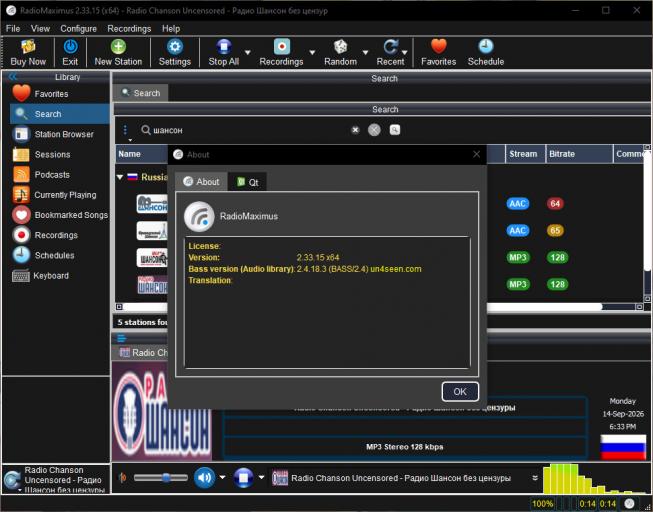Open the Configure menu
The height and width of the screenshot is (512, 653).
click(x=78, y=28)
